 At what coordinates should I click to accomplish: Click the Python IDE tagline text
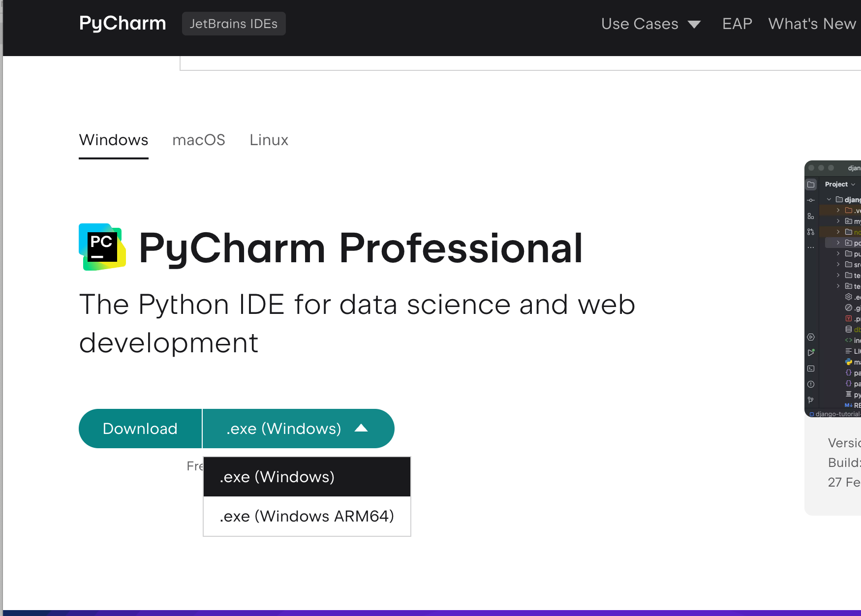[x=357, y=323]
